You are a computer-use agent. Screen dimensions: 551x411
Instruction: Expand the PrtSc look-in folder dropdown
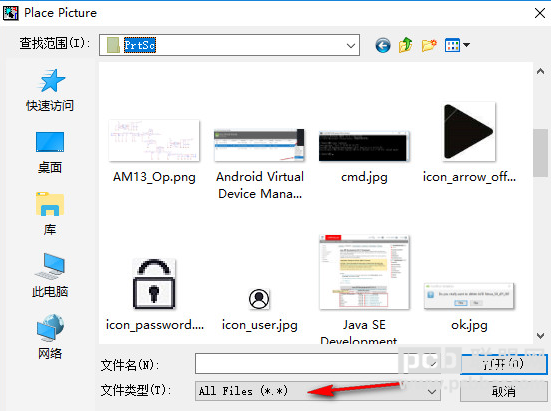(x=350, y=45)
